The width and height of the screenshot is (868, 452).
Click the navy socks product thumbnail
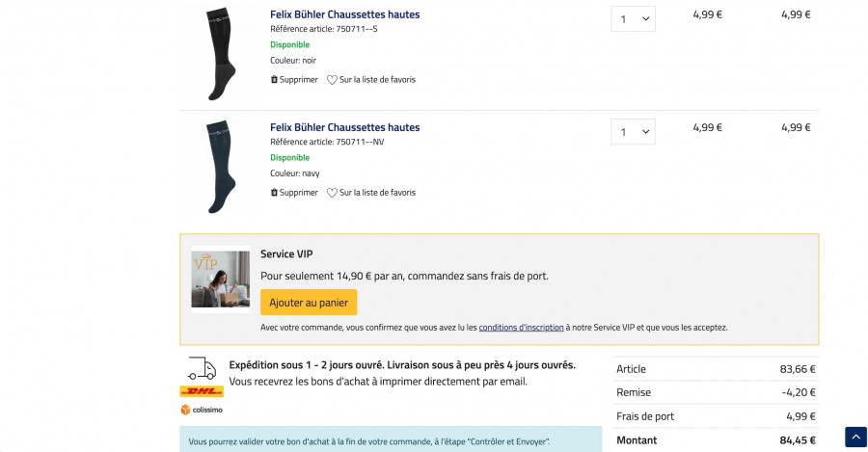[x=218, y=166]
